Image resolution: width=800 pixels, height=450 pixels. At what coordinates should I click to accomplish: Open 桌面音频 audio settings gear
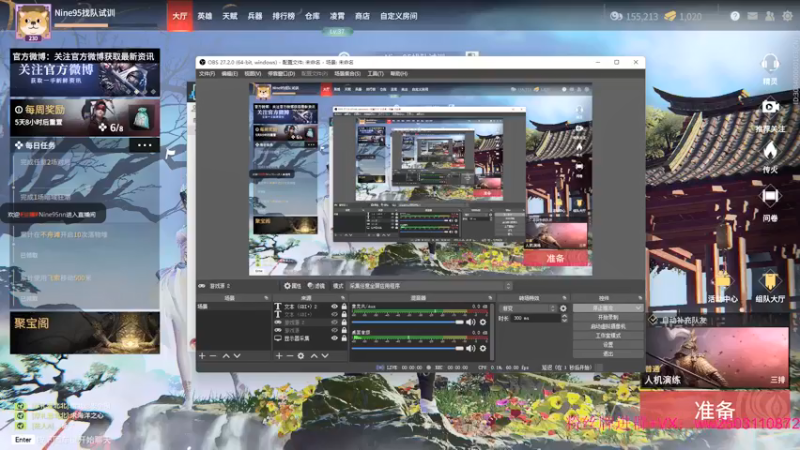click(483, 348)
